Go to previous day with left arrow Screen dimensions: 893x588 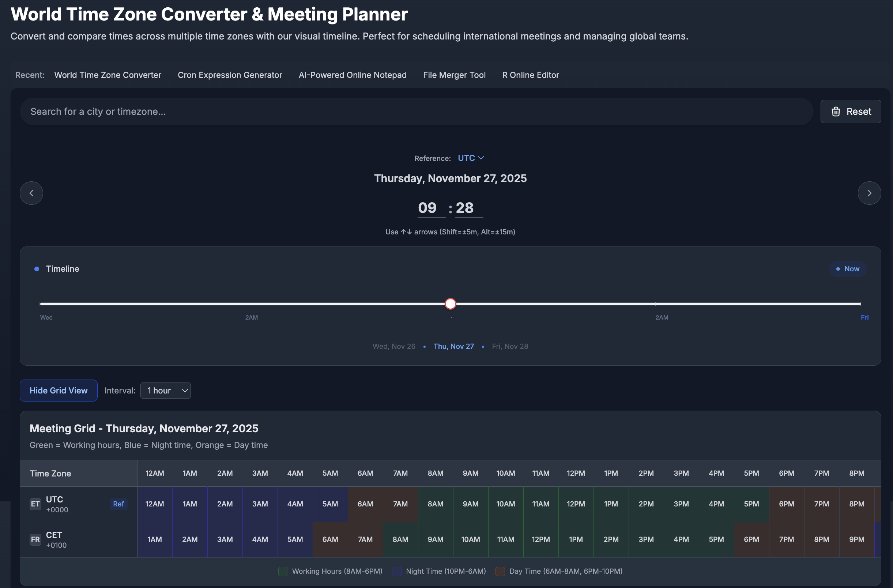(31, 193)
